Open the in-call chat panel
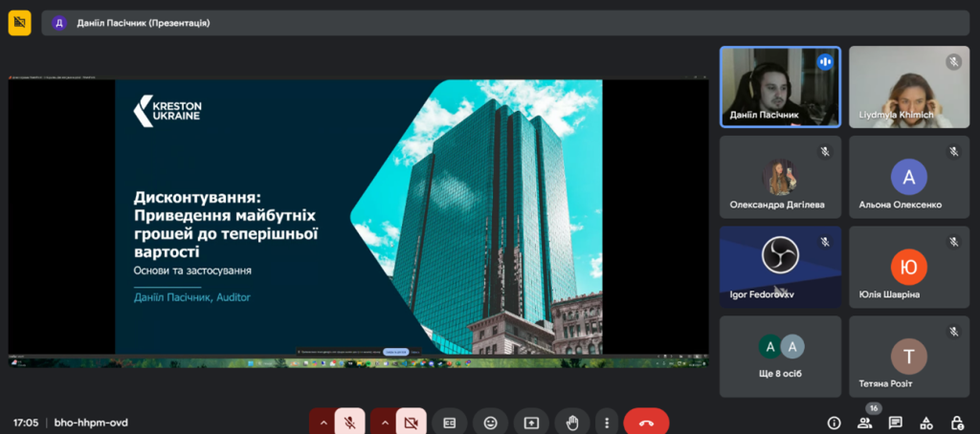980x434 pixels. tap(895, 423)
